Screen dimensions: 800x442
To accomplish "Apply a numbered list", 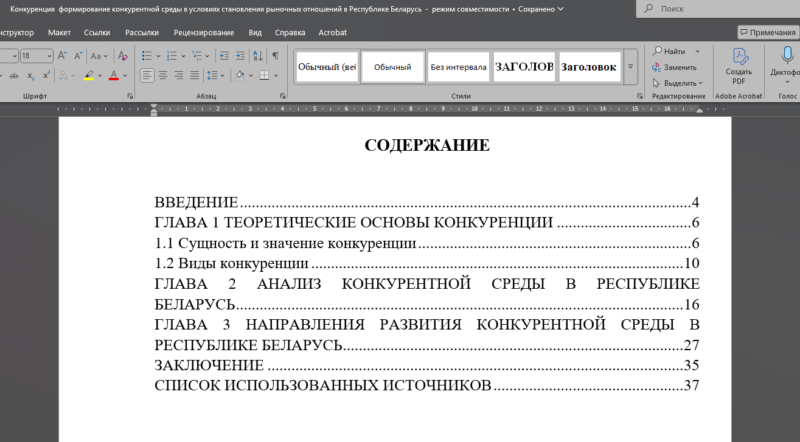I will (x=171, y=56).
